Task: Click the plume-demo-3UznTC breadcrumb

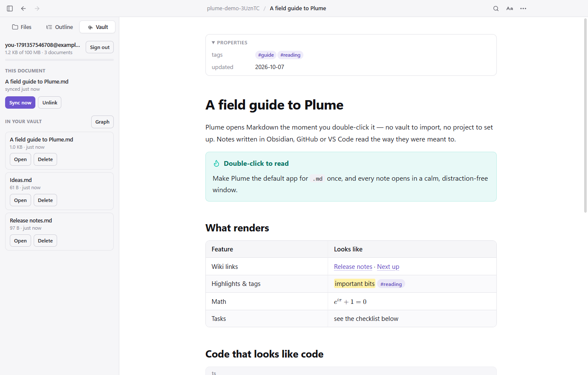Action: (233, 9)
